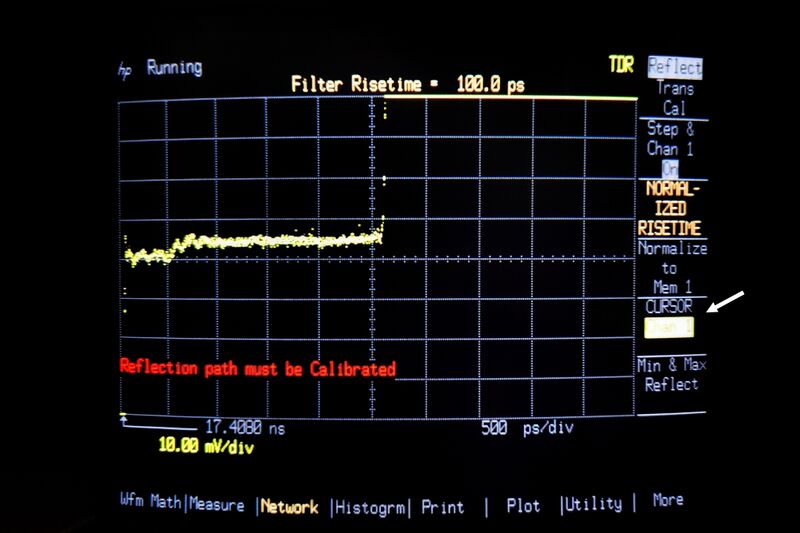Click the hp logo icon
Viewport: 800px width, 533px height.
(x=125, y=70)
